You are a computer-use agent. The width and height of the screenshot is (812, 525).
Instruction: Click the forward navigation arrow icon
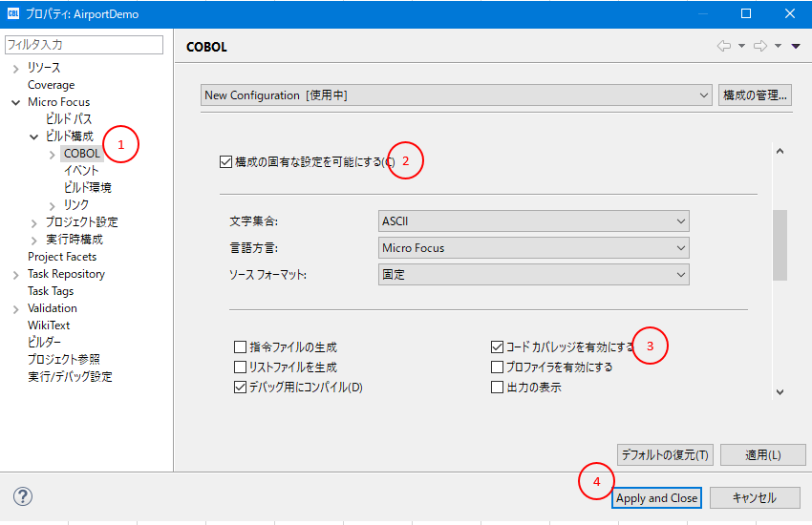click(x=760, y=46)
